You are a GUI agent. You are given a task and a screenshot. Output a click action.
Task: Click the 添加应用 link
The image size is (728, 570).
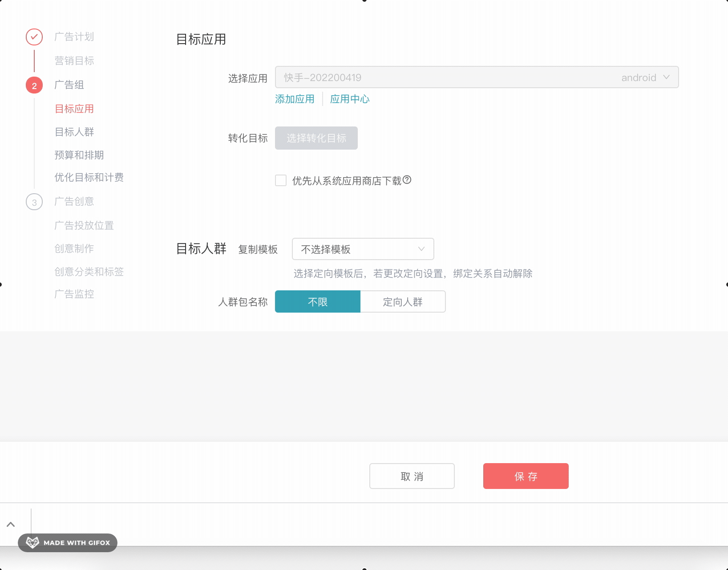pyautogui.click(x=295, y=99)
